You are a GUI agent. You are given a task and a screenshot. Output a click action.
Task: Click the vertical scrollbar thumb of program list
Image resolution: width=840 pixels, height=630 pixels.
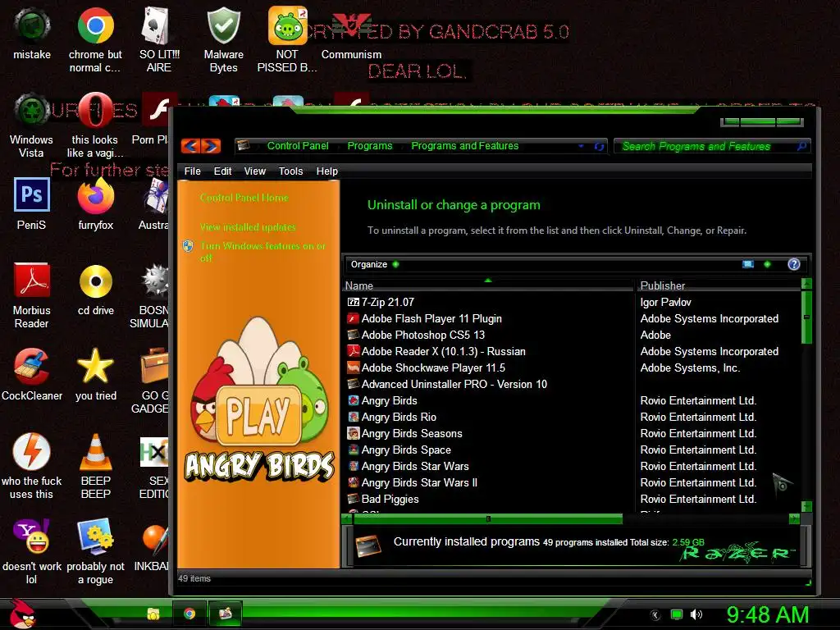806,317
